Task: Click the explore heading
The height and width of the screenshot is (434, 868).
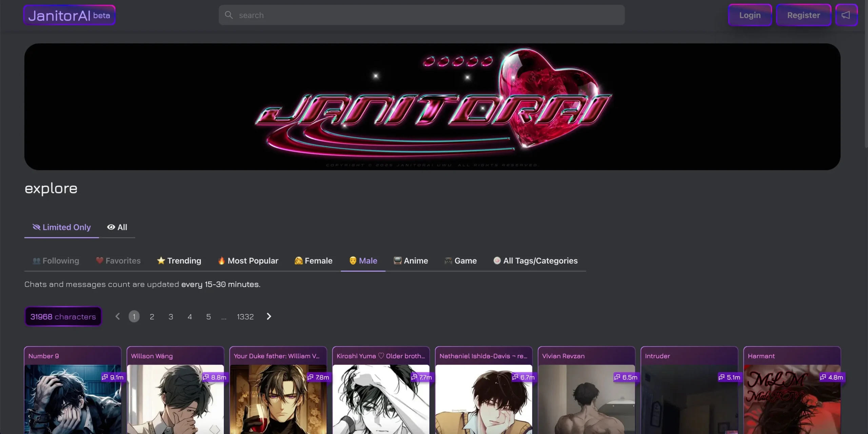Action: click(x=51, y=188)
